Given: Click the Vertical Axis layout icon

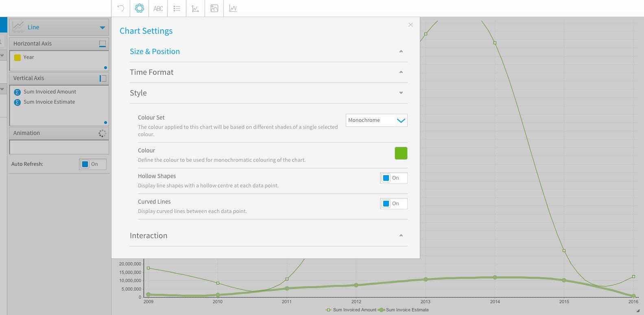Looking at the screenshot, I should pyautogui.click(x=103, y=78).
